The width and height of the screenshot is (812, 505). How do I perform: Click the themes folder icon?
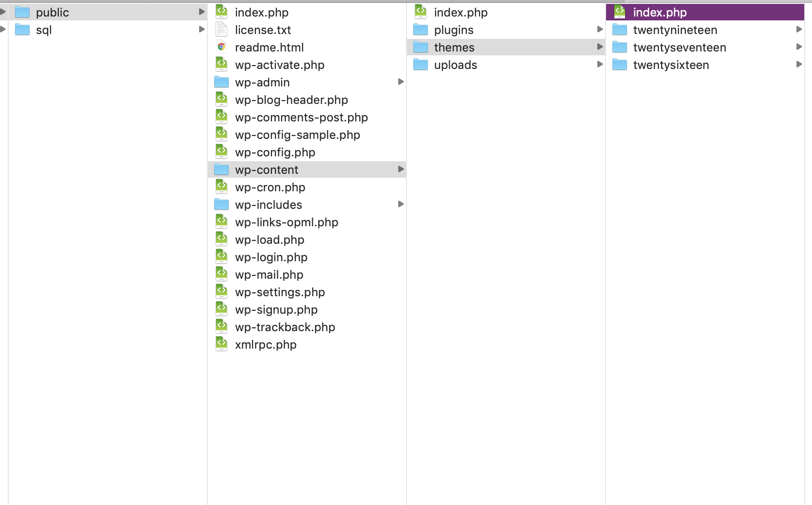click(x=421, y=47)
